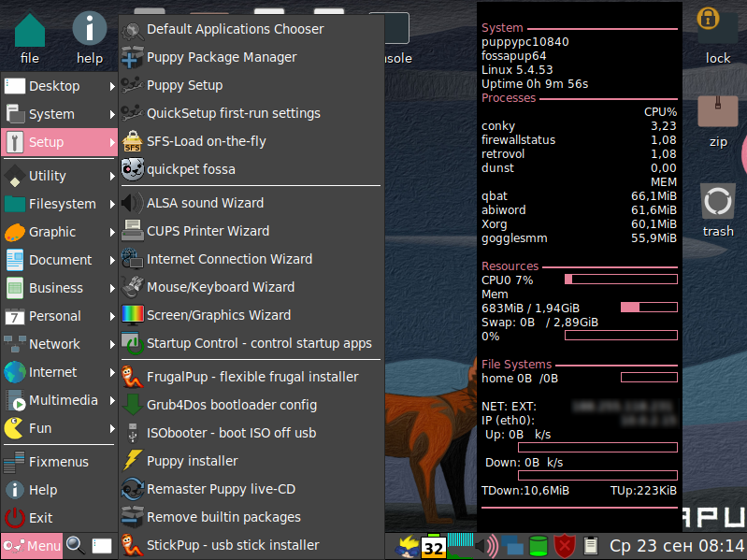This screenshot has height=560, width=747.
Task: Launch Internet Connection Wizard
Action: coord(251,259)
